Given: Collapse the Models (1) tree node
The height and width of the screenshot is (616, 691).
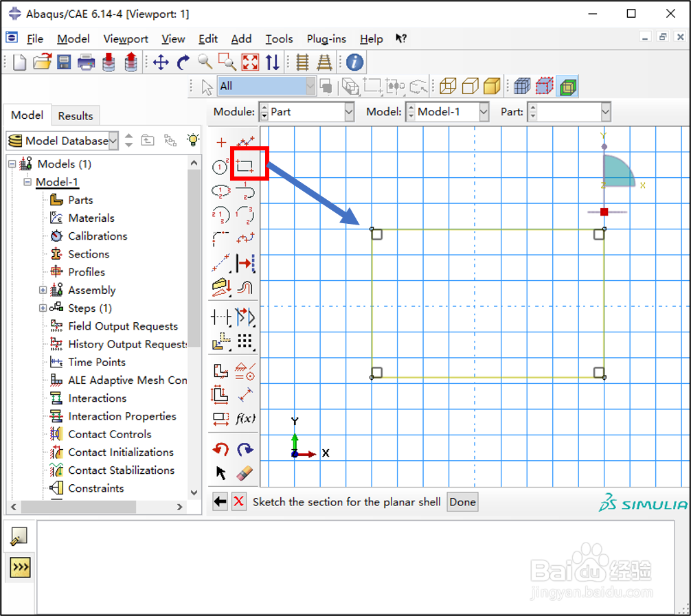Looking at the screenshot, I should pos(12,164).
